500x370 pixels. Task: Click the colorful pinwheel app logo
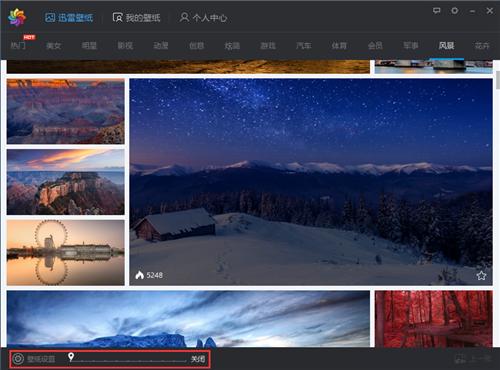click(17, 17)
